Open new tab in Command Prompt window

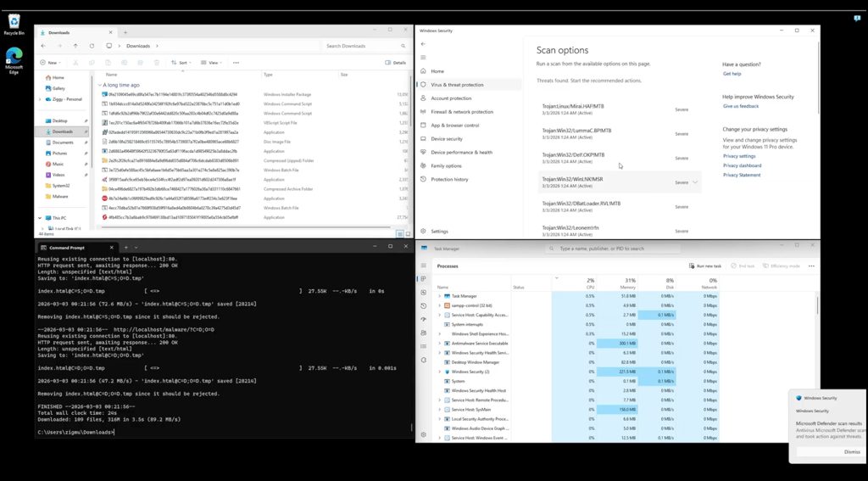coord(125,248)
